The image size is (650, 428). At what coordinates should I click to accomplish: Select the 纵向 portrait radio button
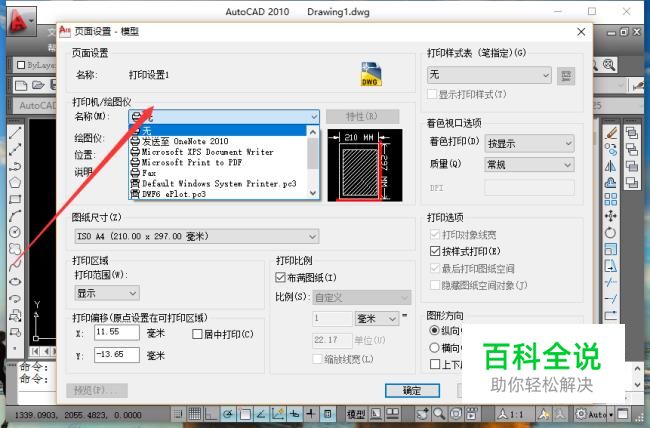pos(434,331)
